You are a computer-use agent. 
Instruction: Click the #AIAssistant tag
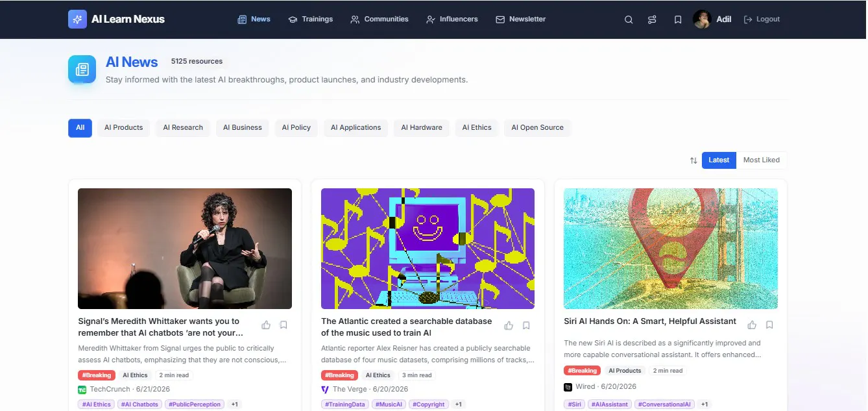[x=610, y=405]
